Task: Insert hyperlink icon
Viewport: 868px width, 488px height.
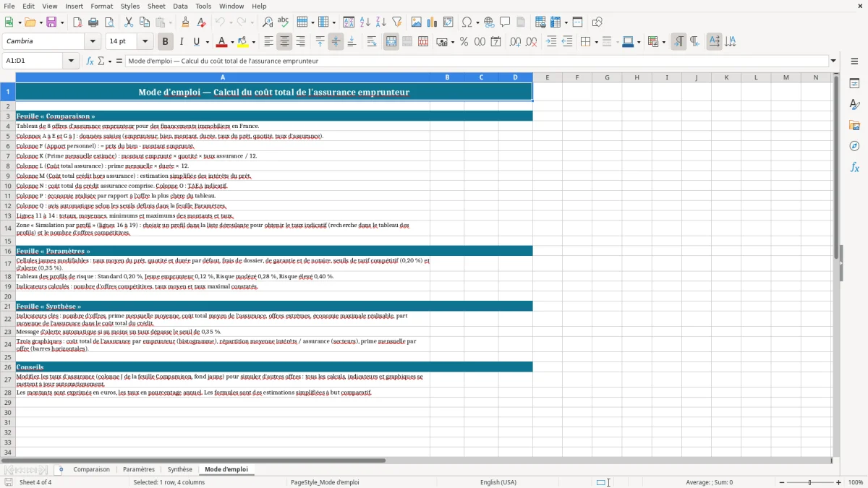Action: click(489, 22)
